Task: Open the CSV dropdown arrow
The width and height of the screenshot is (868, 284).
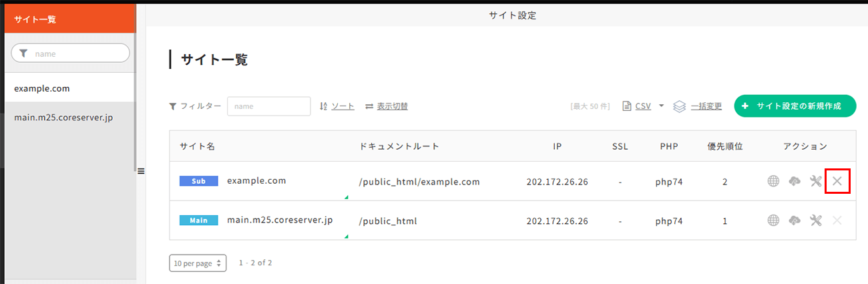Action: click(x=661, y=106)
